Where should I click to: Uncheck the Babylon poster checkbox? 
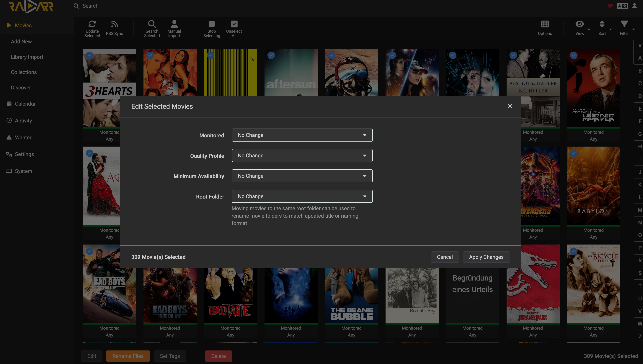574,153
